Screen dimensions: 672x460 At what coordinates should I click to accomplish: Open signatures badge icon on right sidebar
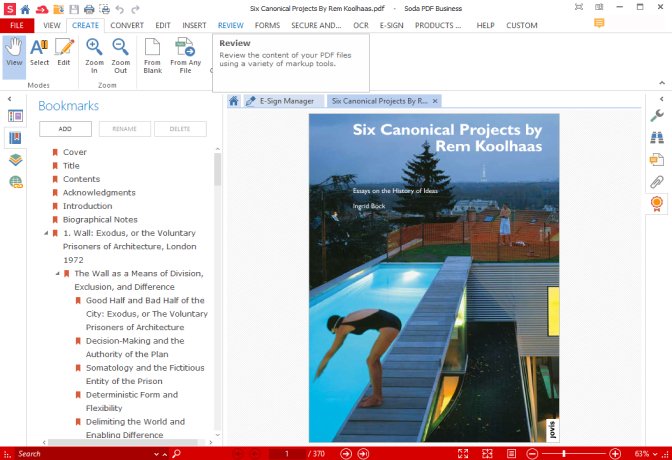click(657, 204)
